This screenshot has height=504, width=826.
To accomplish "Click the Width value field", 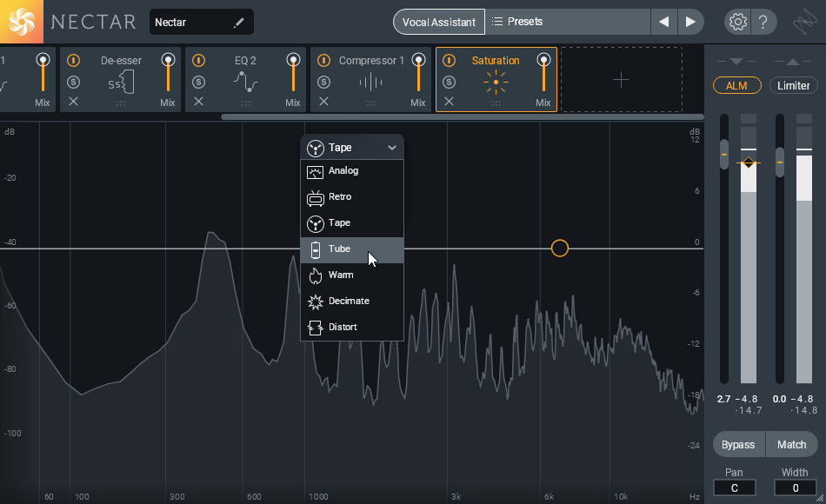I will pos(796,487).
